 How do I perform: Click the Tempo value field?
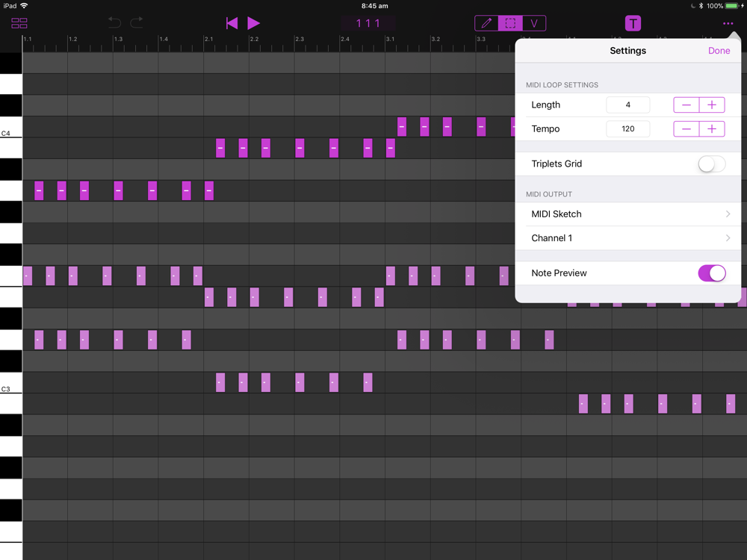[x=628, y=128]
